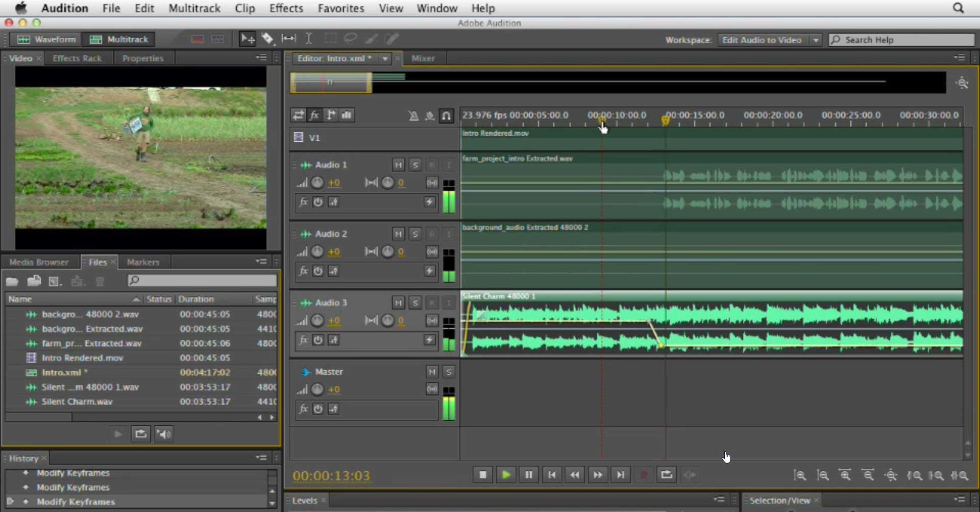Viewport: 980px width, 512px height.
Task: Click Zoom In (Time) icon
Action: point(845,475)
